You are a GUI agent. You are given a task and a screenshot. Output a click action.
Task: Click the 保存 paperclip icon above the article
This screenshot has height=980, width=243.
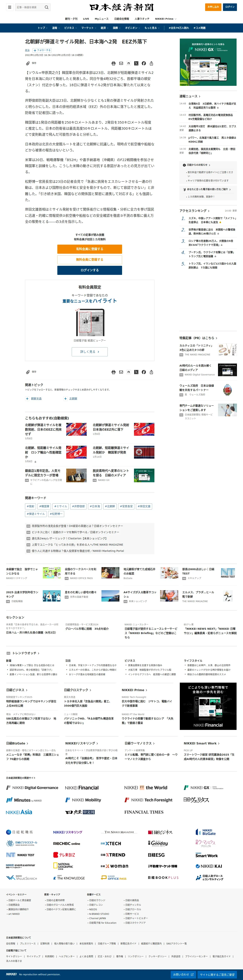click(27, 63)
